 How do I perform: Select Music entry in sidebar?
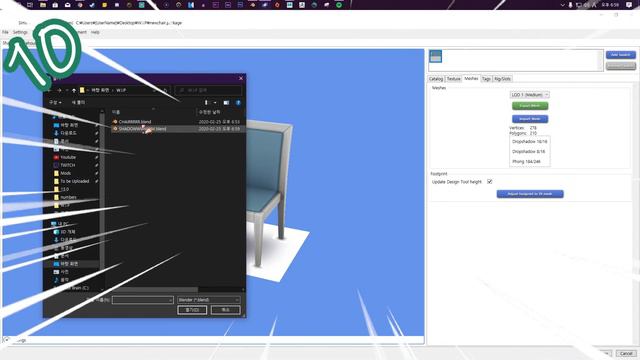[64, 280]
